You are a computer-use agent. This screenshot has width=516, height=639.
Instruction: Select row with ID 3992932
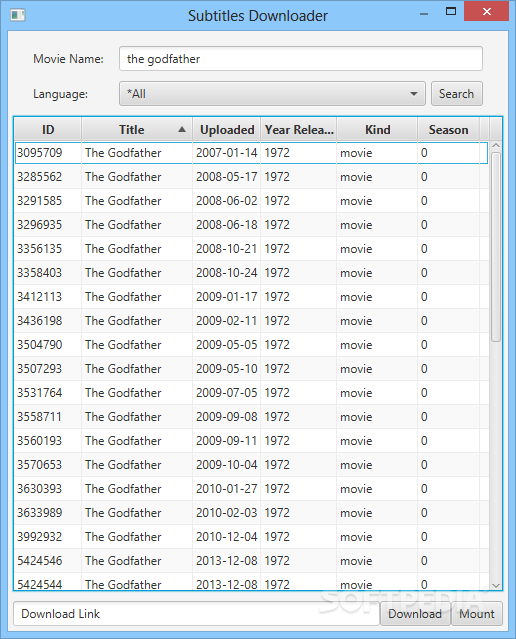coord(251,537)
